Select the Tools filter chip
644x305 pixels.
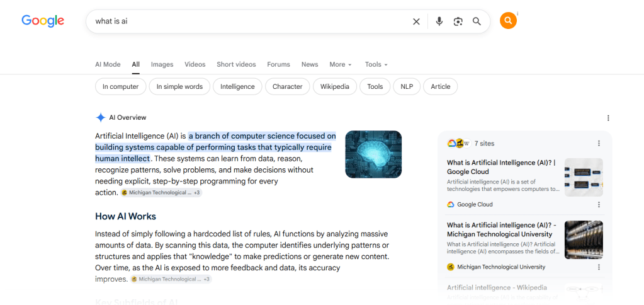375,86
